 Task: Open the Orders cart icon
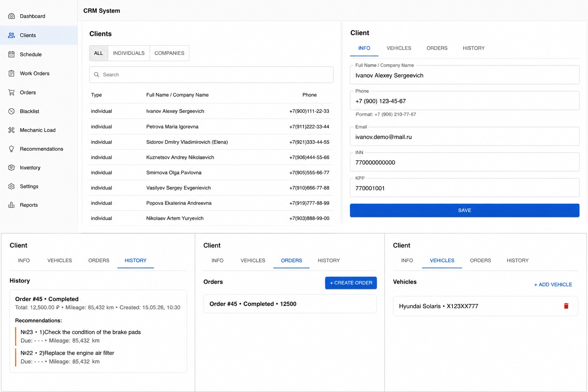11,92
